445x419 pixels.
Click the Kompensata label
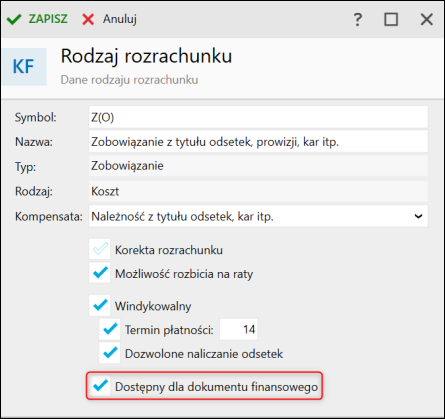point(49,217)
